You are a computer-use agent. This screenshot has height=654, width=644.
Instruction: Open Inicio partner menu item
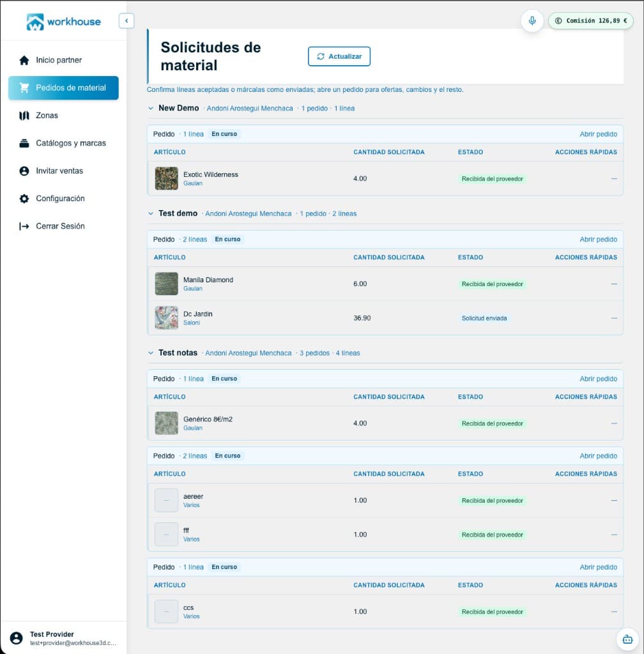[63, 60]
